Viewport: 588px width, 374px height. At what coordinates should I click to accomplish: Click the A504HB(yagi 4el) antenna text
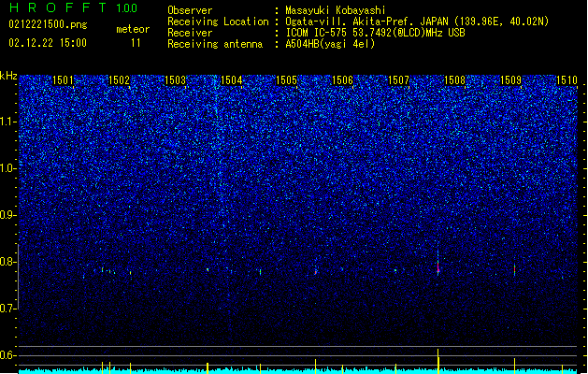(x=330, y=44)
